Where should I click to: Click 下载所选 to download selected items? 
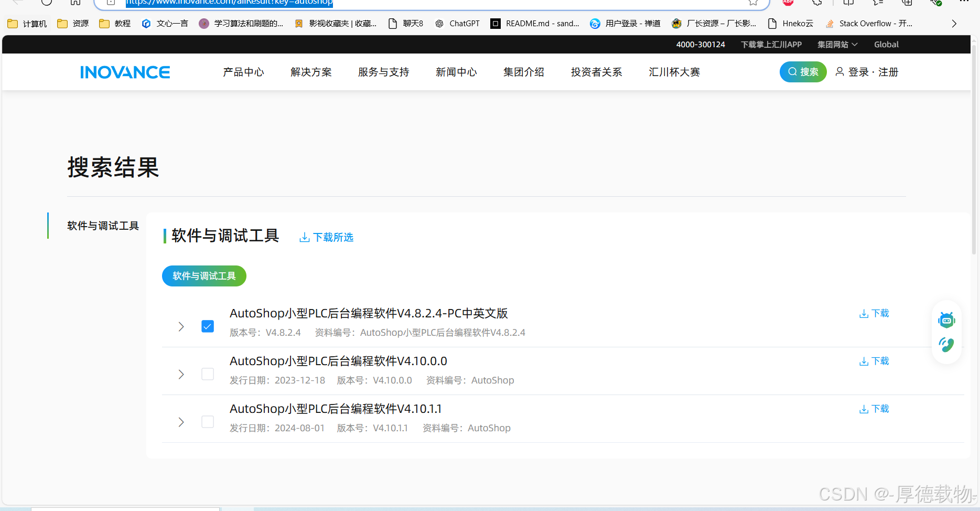click(326, 237)
